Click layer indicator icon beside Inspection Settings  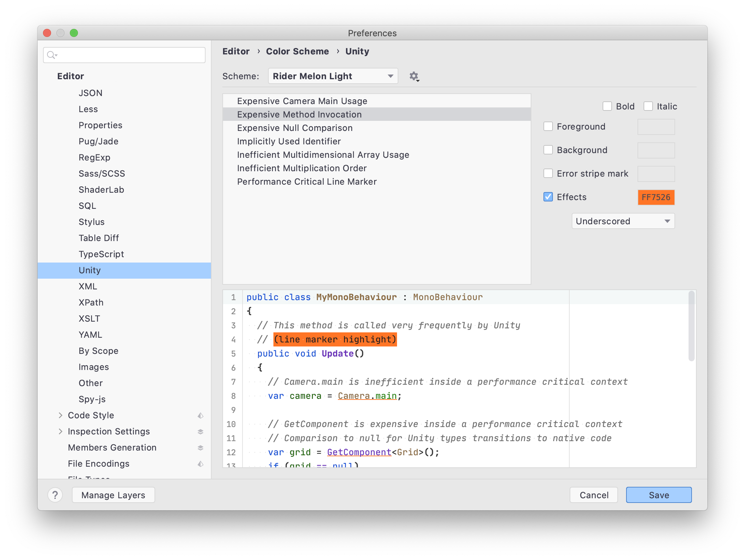click(201, 432)
